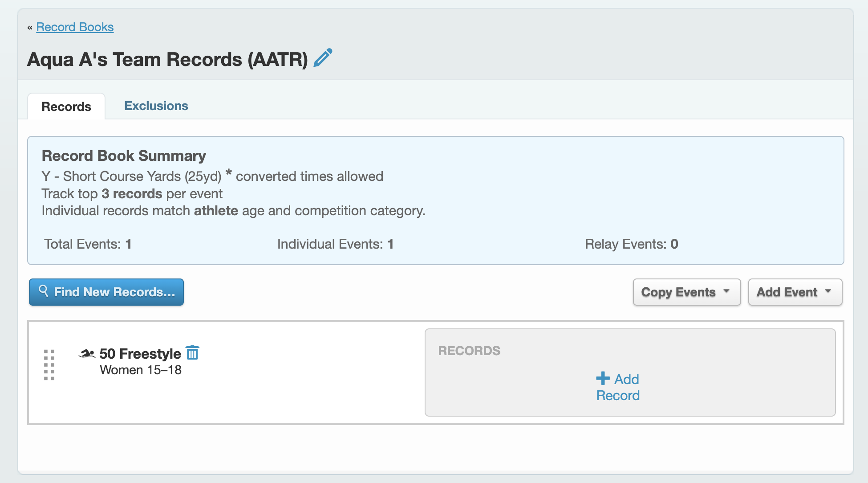Open the Copy Events dropdown
This screenshot has height=483, width=868.
pyautogui.click(x=678, y=292)
